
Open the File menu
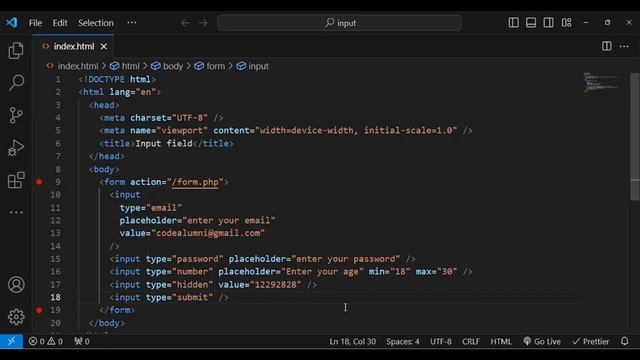click(x=36, y=23)
